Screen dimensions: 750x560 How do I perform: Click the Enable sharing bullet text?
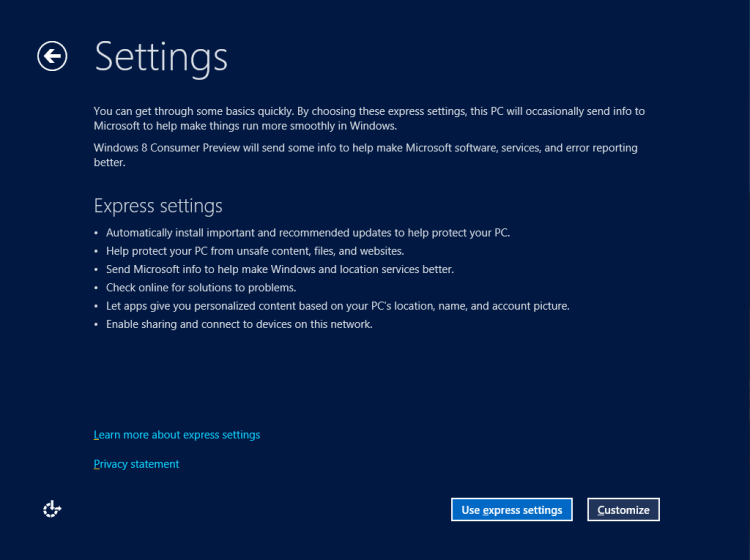pos(239,324)
